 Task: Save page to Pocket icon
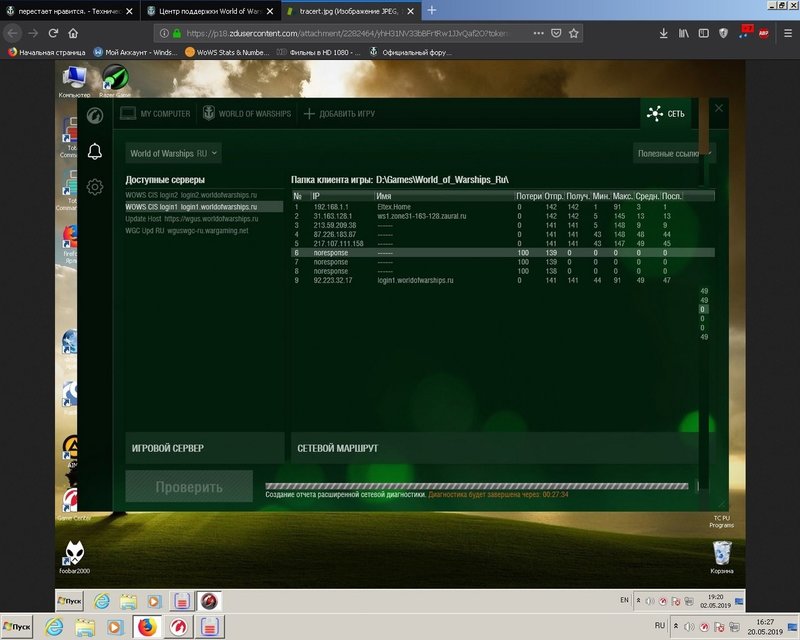click(556, 33)
